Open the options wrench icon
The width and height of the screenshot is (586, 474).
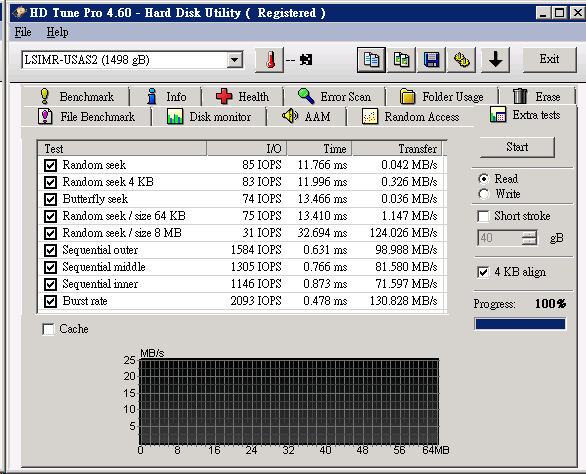click(462, 60)
